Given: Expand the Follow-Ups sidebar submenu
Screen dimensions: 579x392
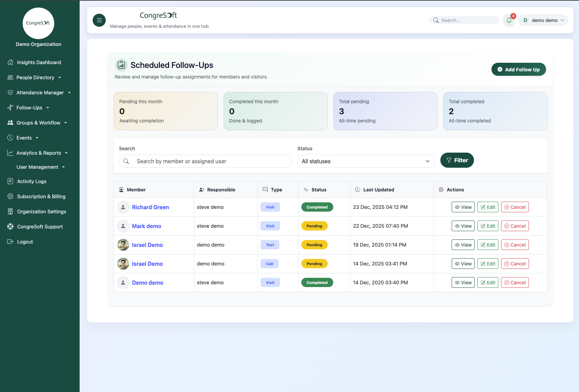Looking at the screenshot, I should 28,107.
